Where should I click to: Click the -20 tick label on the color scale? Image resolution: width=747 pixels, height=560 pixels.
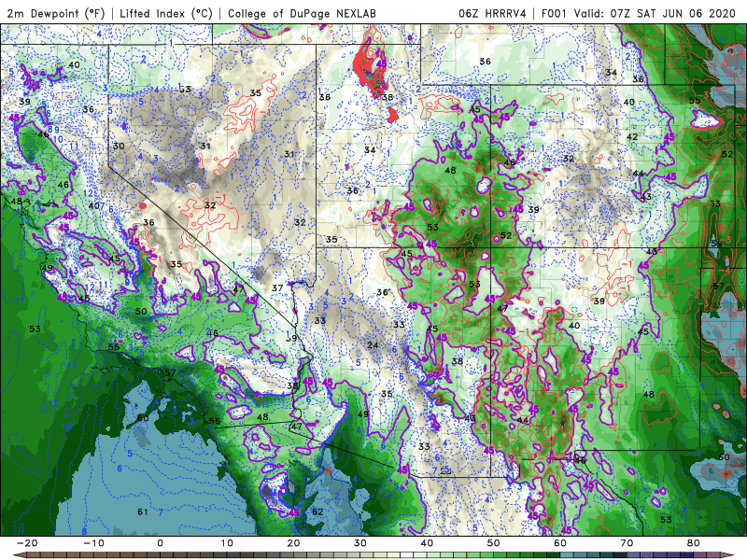click(27, 543)
